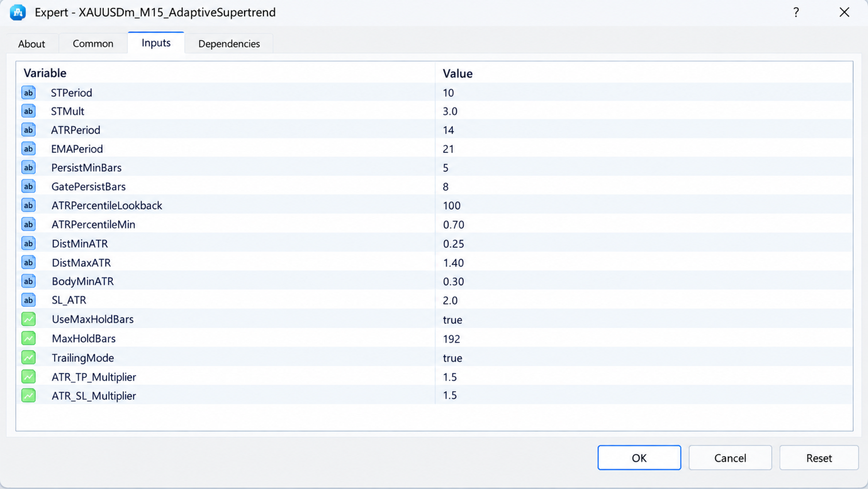Click the green chart icon beside UseMaxHoldBars
This screenshot has width=868, height=489.
pyautogui.click(x=29, y=319)
